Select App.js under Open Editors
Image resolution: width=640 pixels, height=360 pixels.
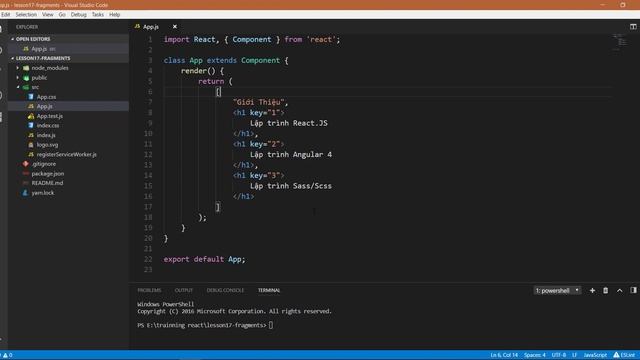point(39,49)
